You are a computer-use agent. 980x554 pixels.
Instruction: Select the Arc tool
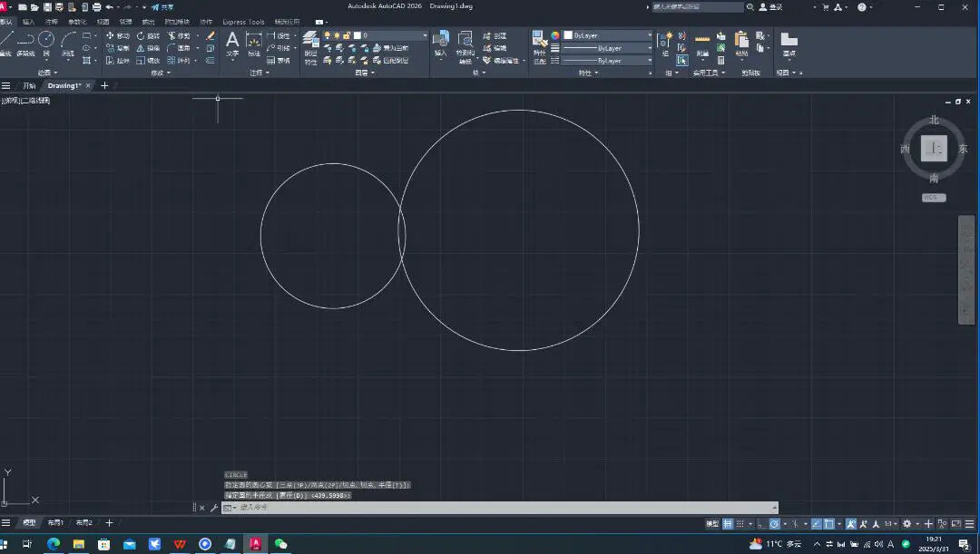point(68,44)
